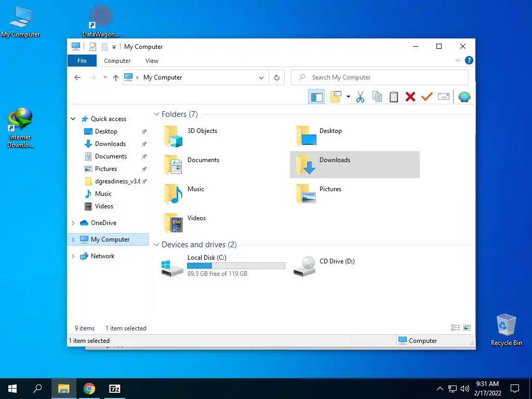Switch to details view in status bar
This screenshot has width=532, height=399.
455,328
